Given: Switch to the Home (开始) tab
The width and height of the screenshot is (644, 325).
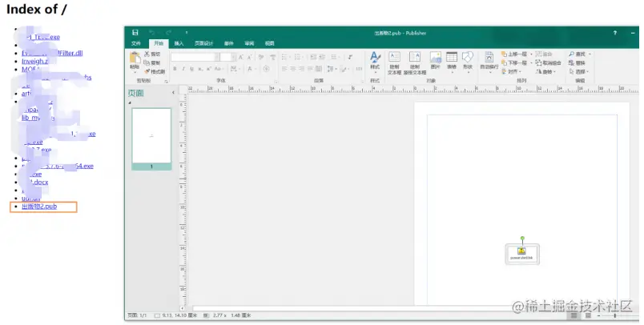Looking at the screenshot, I should click(159, 43).
